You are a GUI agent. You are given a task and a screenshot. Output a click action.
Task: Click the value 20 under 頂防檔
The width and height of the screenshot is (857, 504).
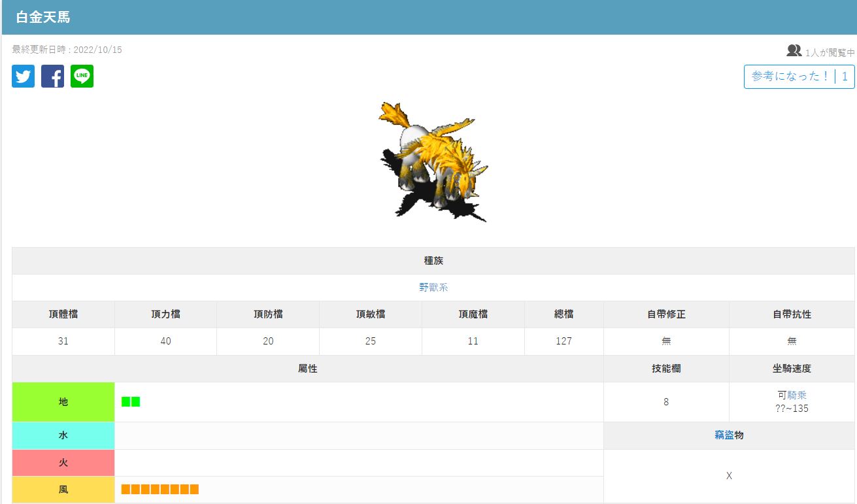(268, 341)
